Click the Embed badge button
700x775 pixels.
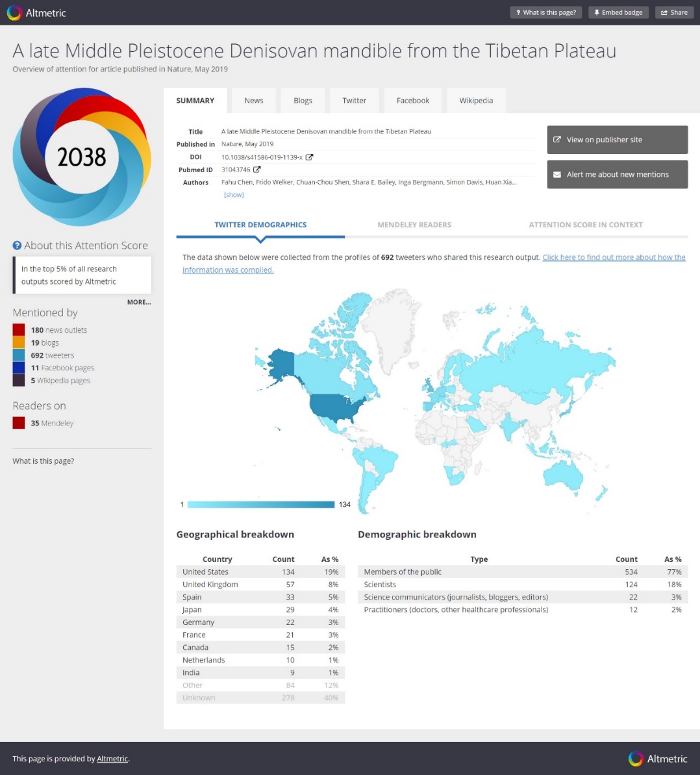[x=618, y=12]
